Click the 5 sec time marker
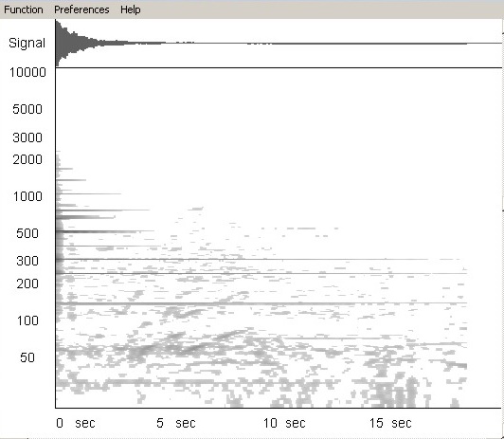This screenshot has width=504, height=439. tap(176, 423)
